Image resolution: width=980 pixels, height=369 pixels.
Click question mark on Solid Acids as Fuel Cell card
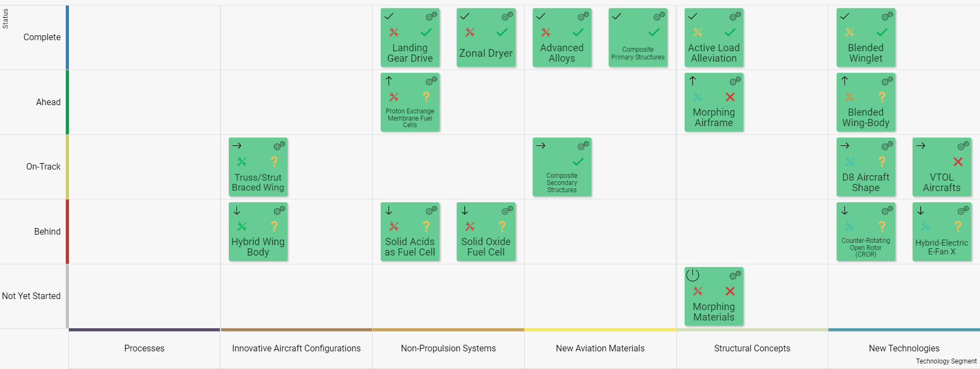click(426, 226)
